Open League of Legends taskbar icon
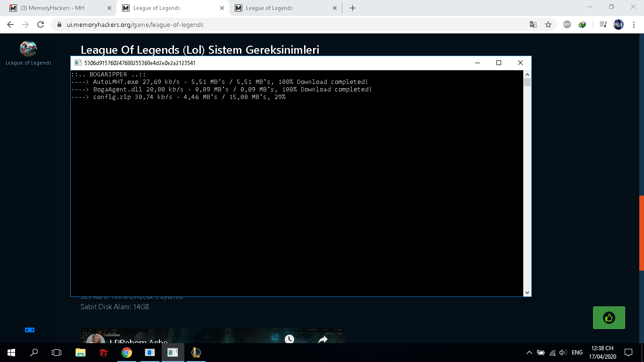 [196, 352]
